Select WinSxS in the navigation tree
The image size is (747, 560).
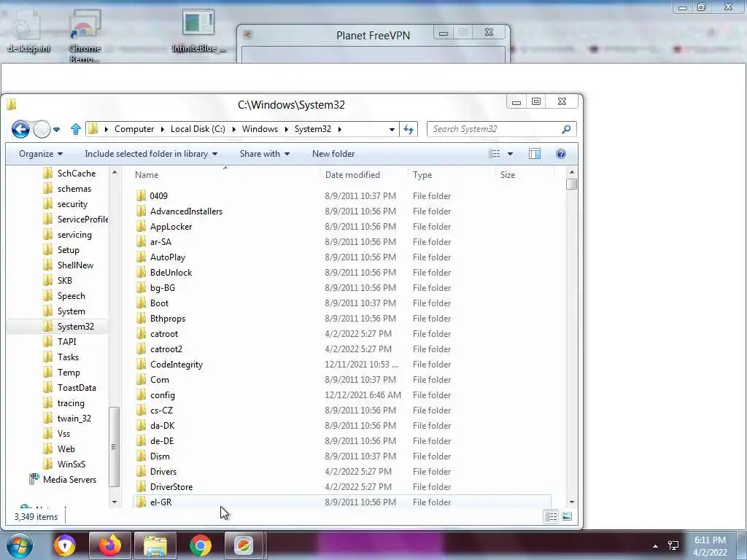(71, 464)
